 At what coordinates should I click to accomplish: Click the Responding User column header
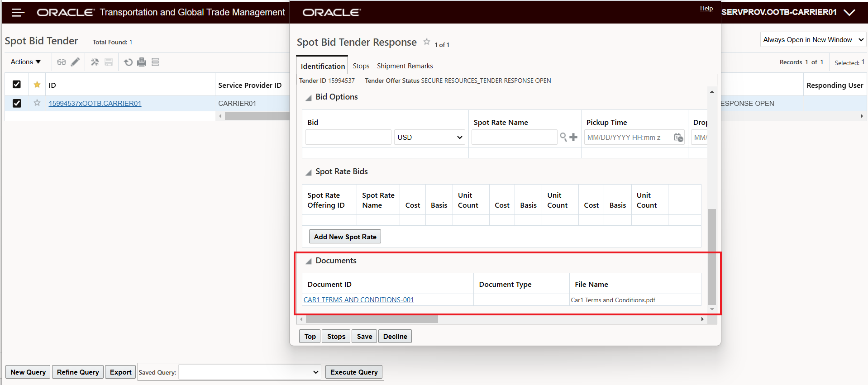click(835, 85)
